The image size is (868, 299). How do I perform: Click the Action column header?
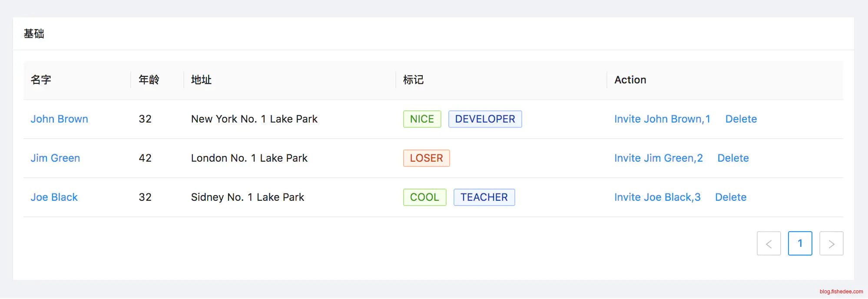click(630, 80)
